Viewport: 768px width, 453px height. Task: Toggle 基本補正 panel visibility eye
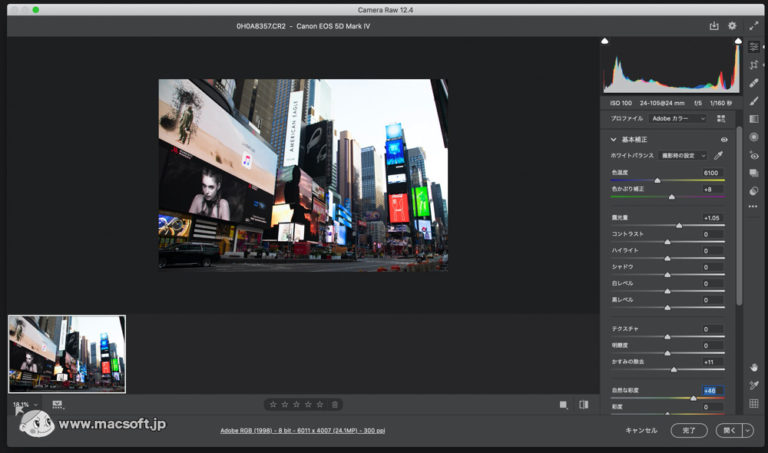[724, 140]
